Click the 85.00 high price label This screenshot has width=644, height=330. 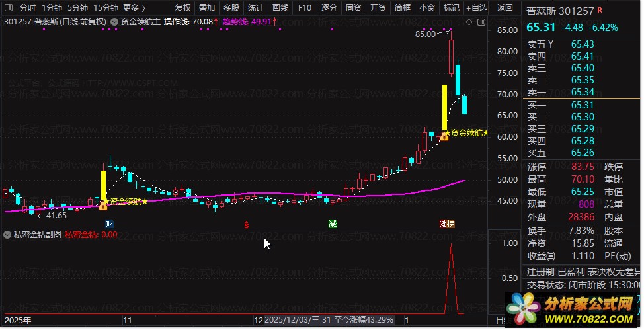[425, 34]
